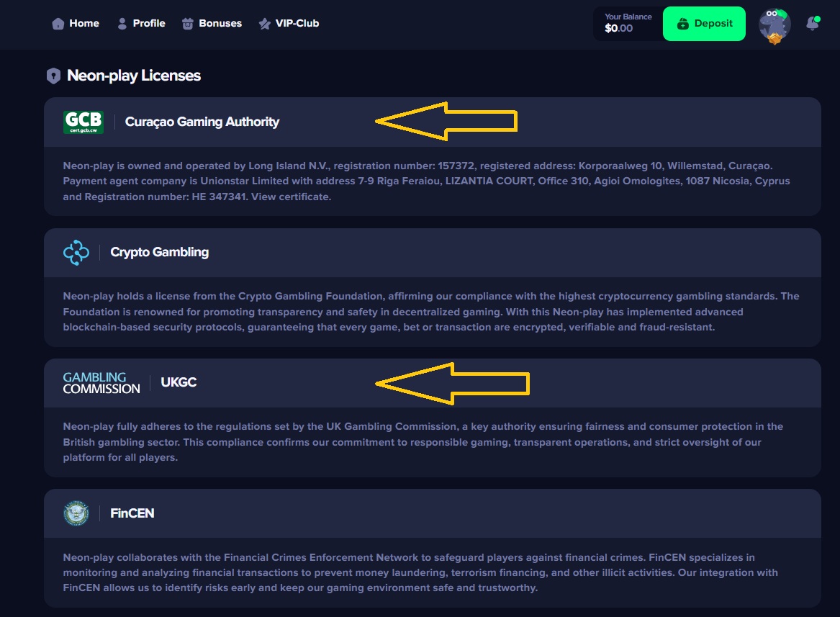Click the FinCEN seal icon

point(76,513)
